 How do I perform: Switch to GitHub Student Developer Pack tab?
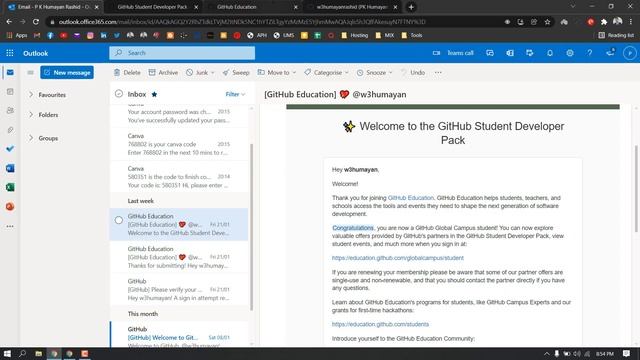[x=152, y=7]
